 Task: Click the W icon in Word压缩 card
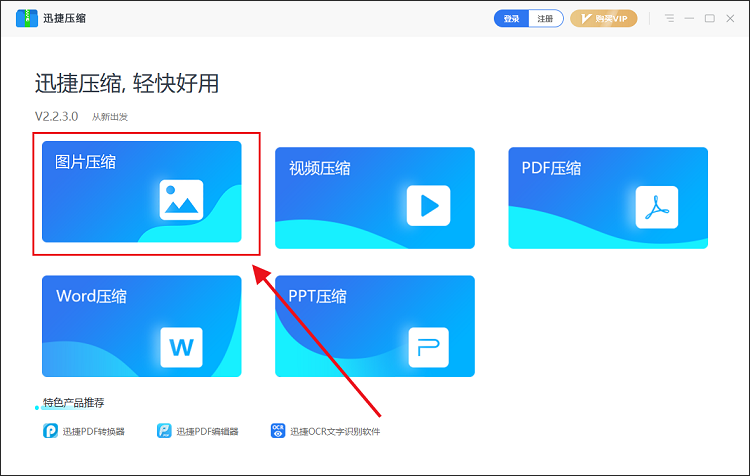click(181, 347)
